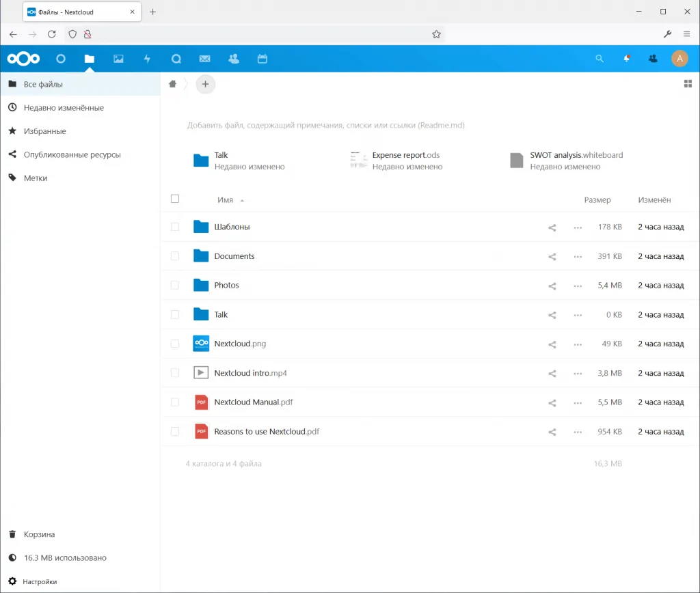Open more actions for Documents folder
Screen dimensions: 700x593
tap(578, 257)
